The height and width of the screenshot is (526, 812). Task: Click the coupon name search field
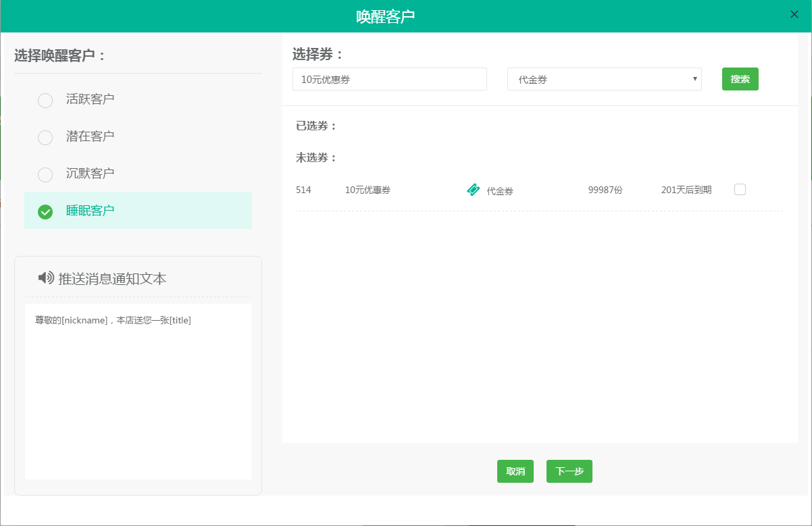tap(389, 79)
